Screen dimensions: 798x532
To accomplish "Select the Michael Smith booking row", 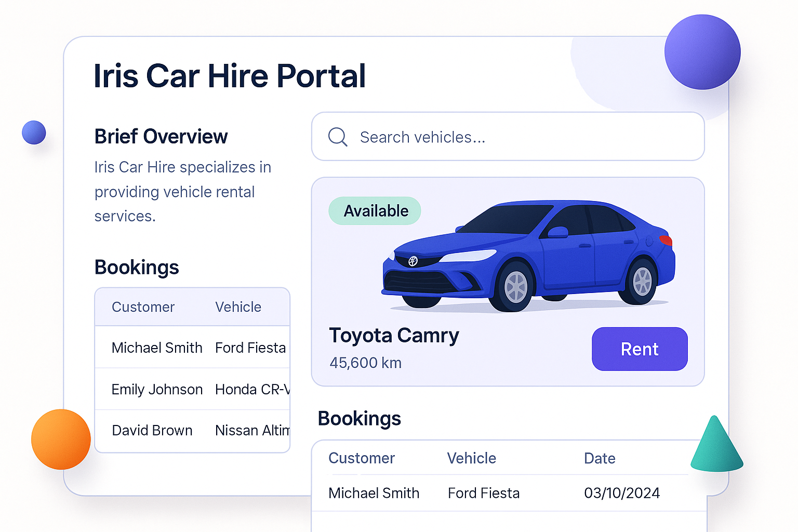I will [157, 348].
